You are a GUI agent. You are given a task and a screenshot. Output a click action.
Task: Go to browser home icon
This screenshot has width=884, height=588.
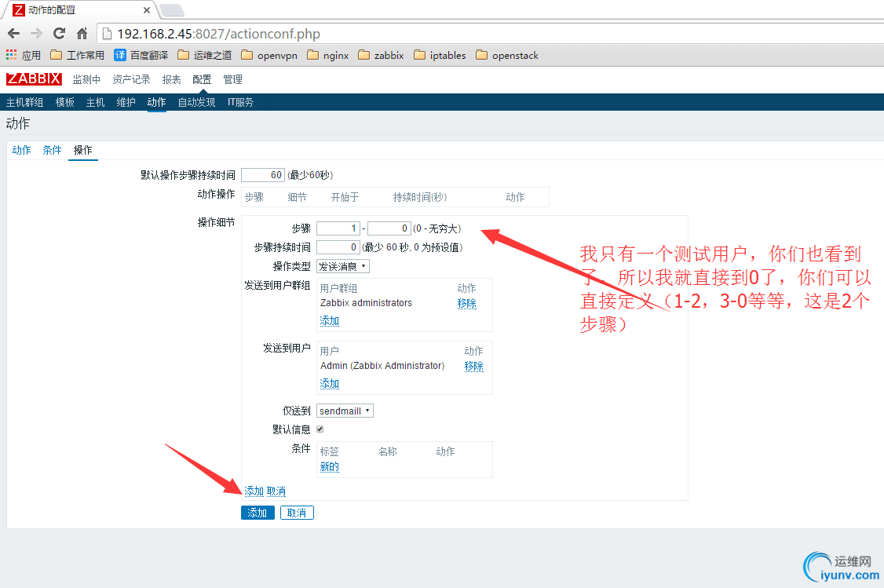[82, 34]
